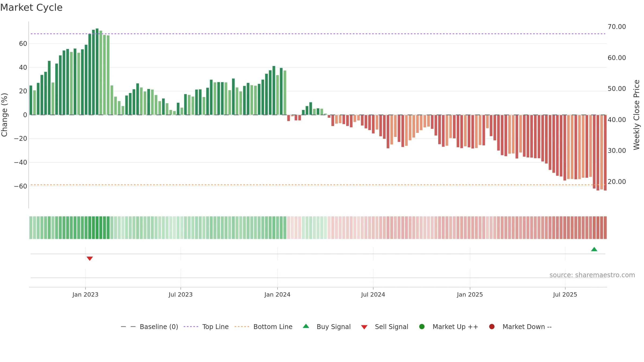Click the lowest red bar at chart's right end
This screenshot has height=362, width=644.
(x=605, y=153)
